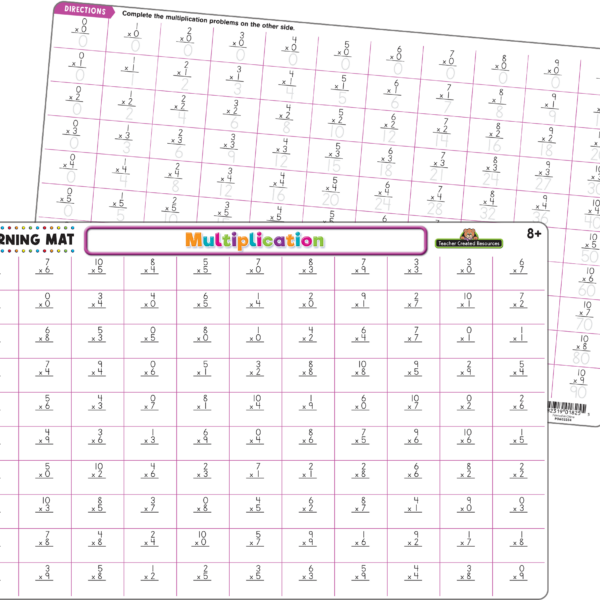The image size is (600, 600).
Task: Click the 6 × 5 problem on front mat
Action: (x=203, y=300)
